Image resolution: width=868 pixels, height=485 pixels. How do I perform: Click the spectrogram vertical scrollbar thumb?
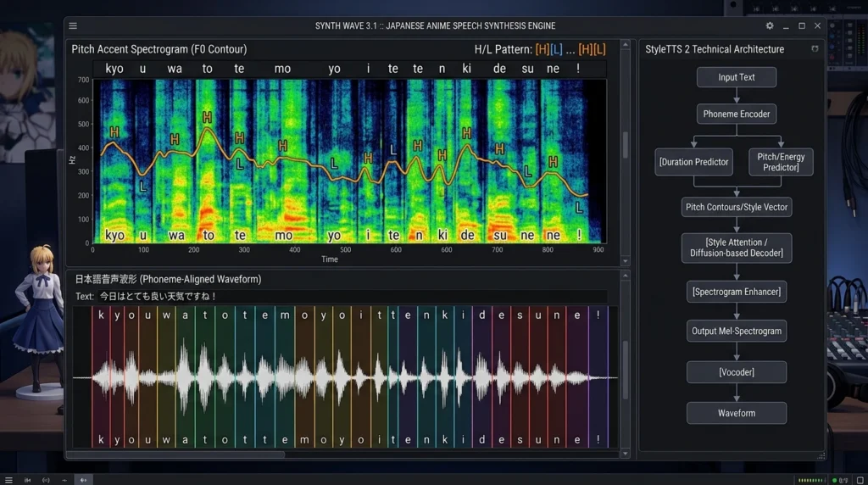625,145
